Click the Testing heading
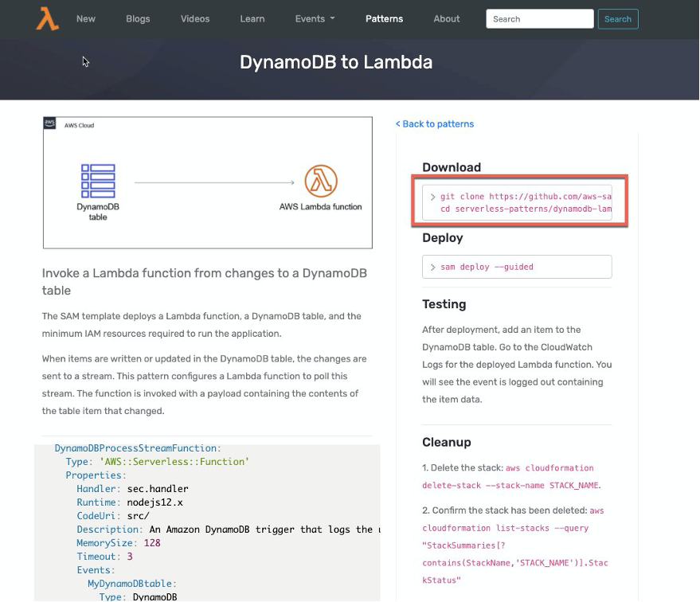This screenshot has width=700, height=602. point(444,304)
